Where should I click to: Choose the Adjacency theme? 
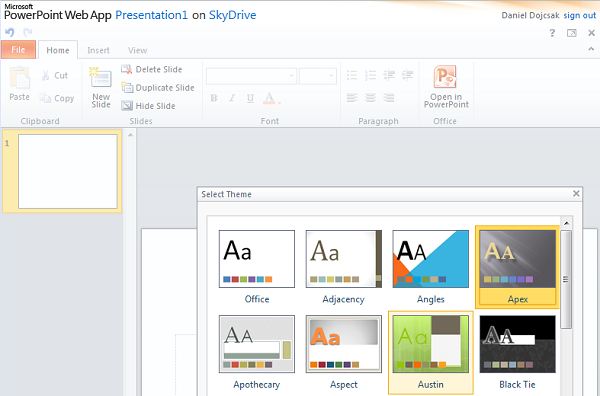tap(344, 267)
